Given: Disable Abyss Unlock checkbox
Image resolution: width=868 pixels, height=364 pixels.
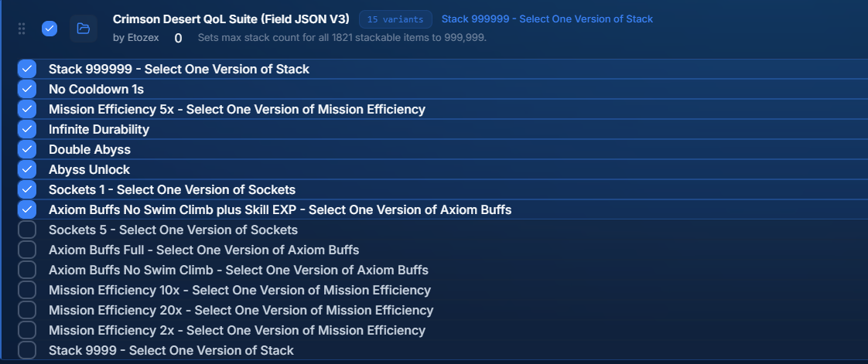Looking at the screenshot, I should click(26, 169).
